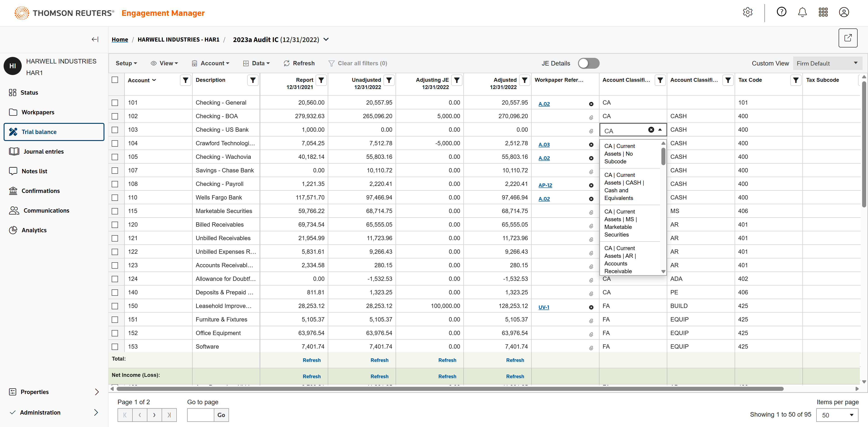Image resolution: width=868 pixels, height=427 pixels.
Task: Toggle the JE Details switch
Action: [588, 63]
